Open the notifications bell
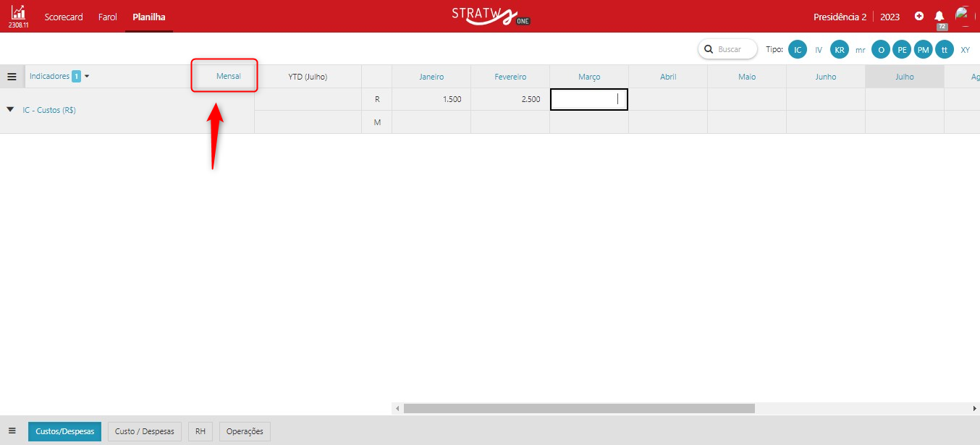The height and width of the screenshot is (445, 980). pos(939,16)
